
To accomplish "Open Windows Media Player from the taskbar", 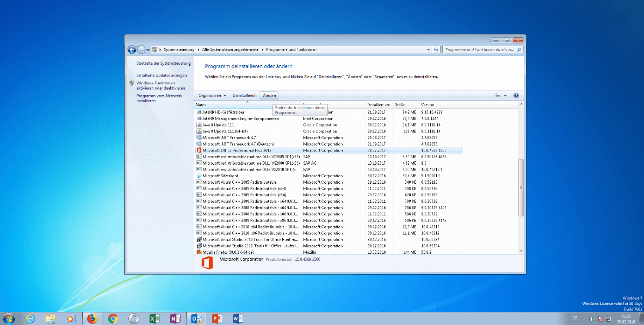I will (x=71, y=319).
